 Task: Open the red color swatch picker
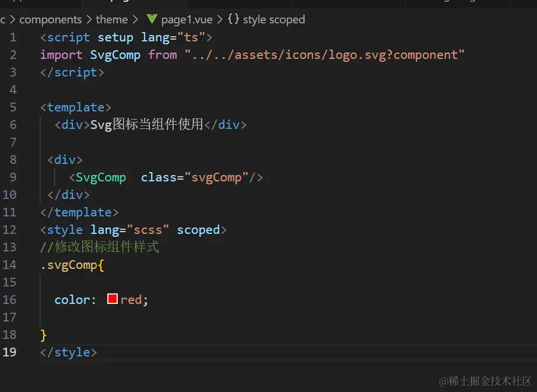(113, 299)
